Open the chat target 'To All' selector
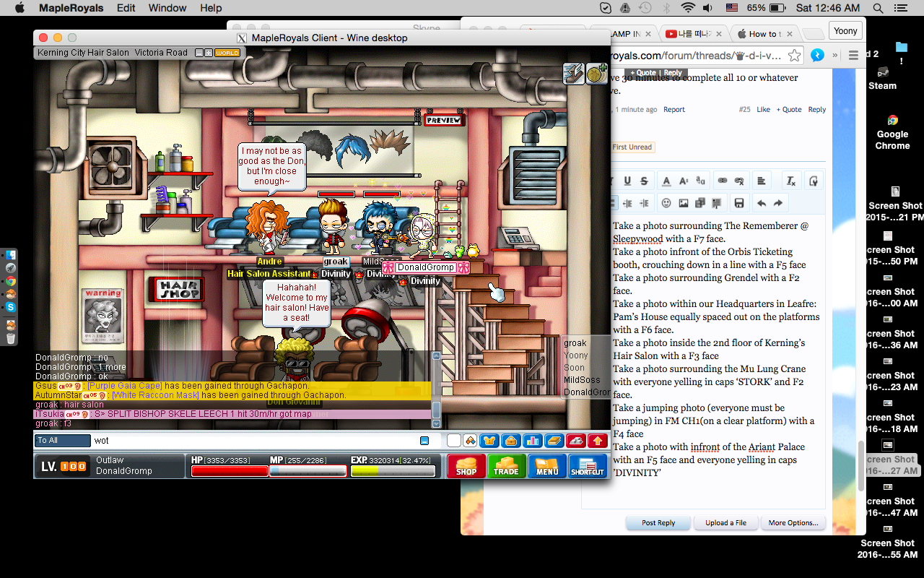 coord(62,441)
